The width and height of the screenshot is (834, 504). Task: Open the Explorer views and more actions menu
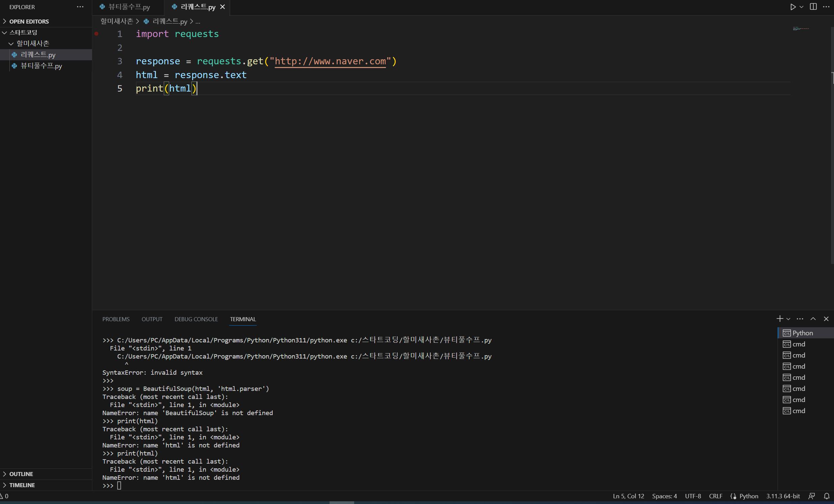tap(80, 7)
